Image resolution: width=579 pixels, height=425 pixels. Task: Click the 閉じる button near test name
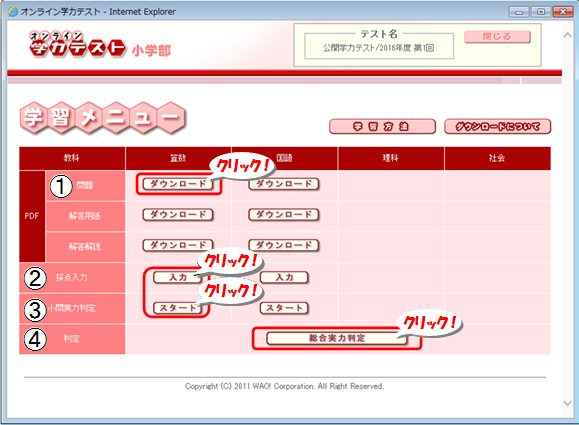coord(497,37)
